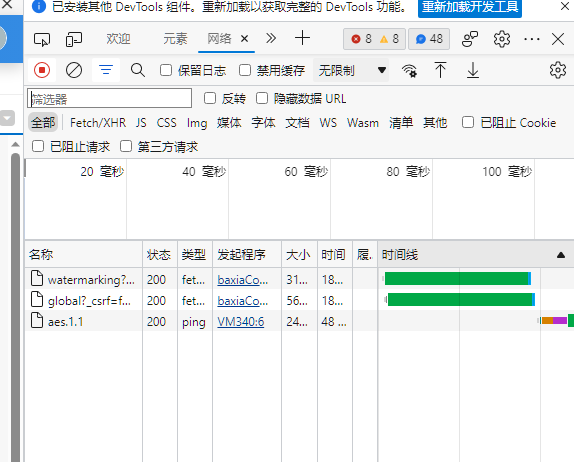This screenshot has width=574, height=462.
Task: Open network conditions wifi icon
Action: click(x=409, y=70)
